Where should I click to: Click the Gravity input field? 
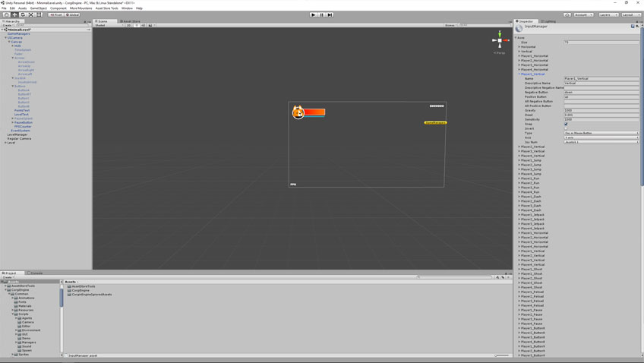(601, 110)
